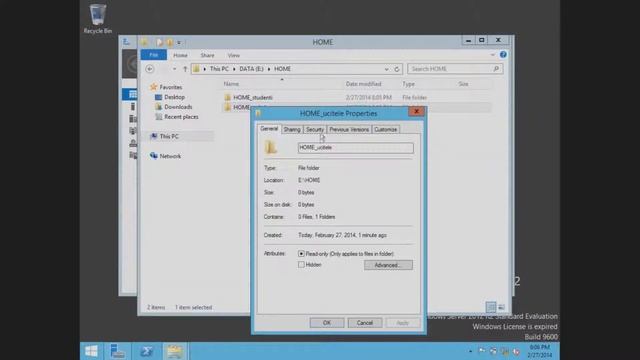The height and width of the screenshot is (360, 640).
Task: Click the HOME_studenti folder icon
Action: 228,98
